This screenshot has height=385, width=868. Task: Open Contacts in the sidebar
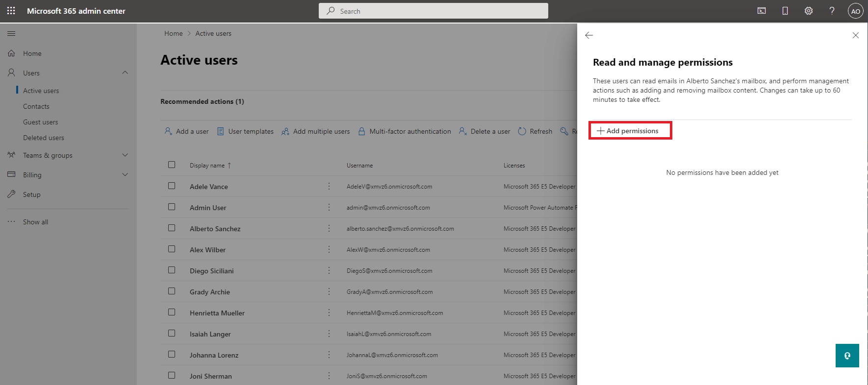pyautogui.click(x=36, y=106)
